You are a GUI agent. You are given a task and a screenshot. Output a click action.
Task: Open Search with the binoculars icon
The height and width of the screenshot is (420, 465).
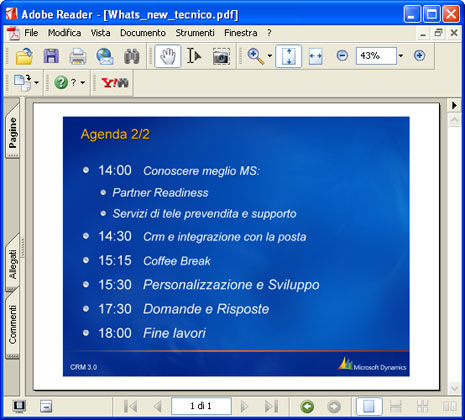(132, 56)
